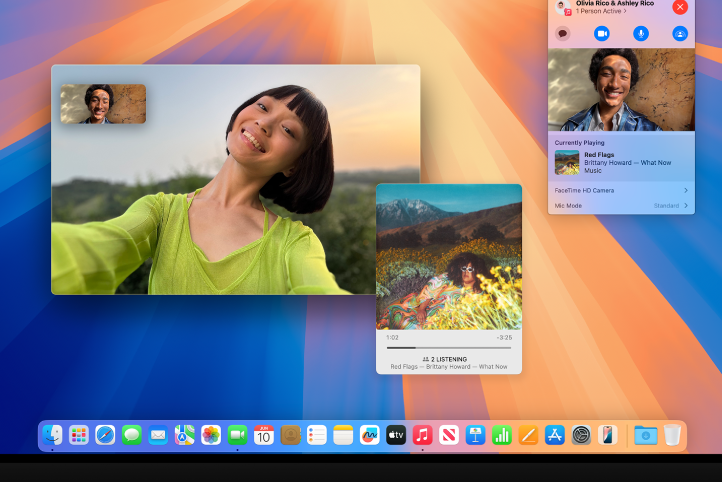Screen dimensions: 722x482
Task: Launch Keynote from the Dock
Action: [476, 435]
